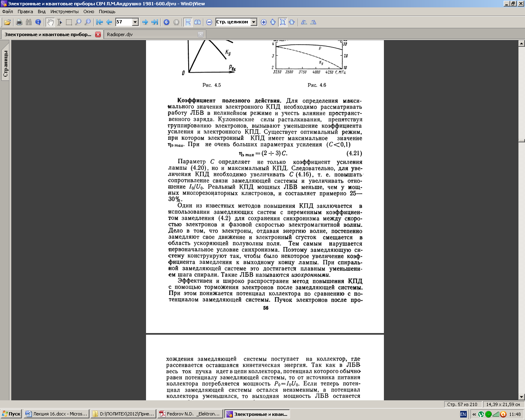Image resolution: width=525 pixels, height=420 pixels.
Task: Close the Radioper.djv tab
Action: pos(201,34)
